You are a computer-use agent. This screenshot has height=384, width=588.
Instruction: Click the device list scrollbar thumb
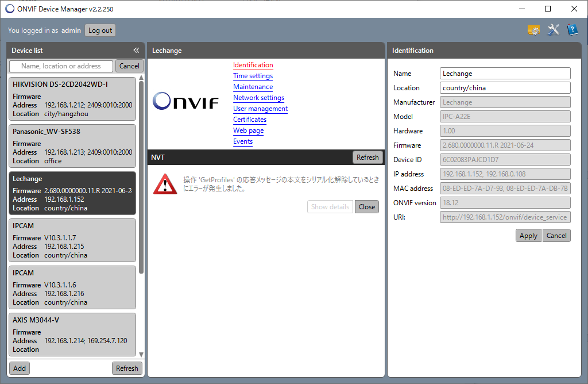[141, 177]
